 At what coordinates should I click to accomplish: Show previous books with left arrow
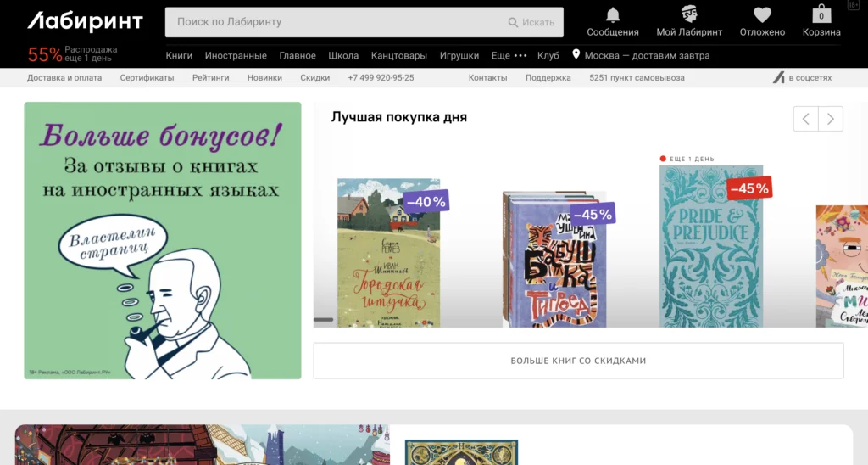click(805, 119)
